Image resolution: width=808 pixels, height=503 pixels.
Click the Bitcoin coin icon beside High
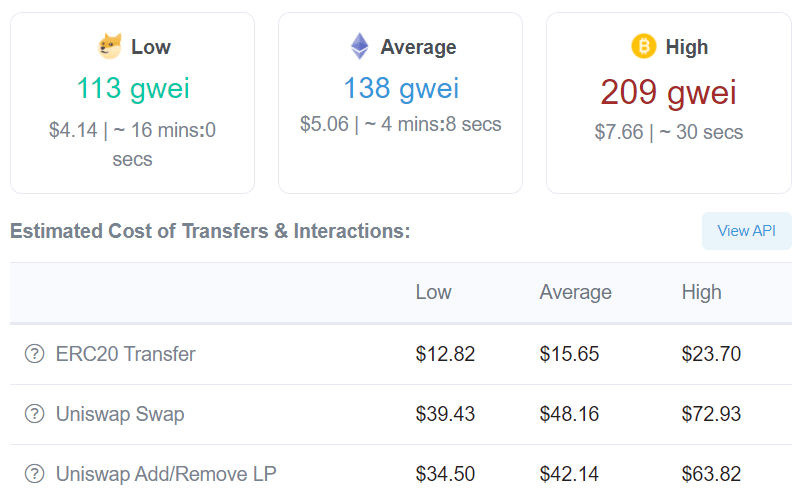pos(644,46)
